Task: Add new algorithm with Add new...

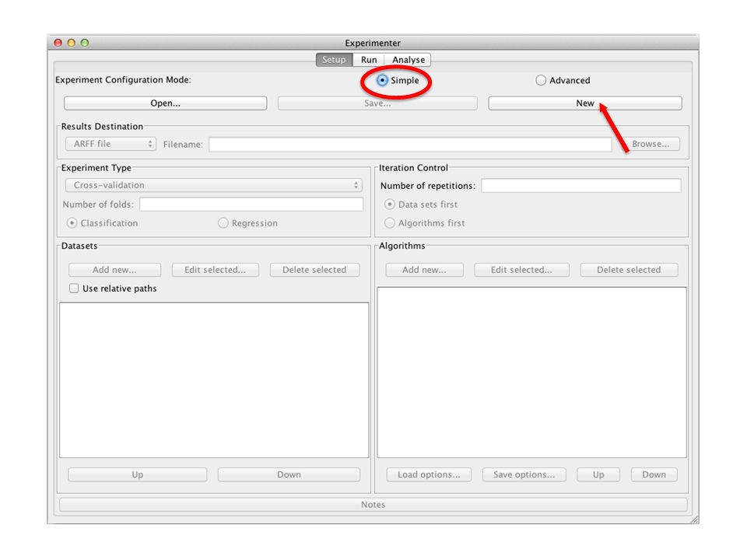Action: [x=425, y=270]
